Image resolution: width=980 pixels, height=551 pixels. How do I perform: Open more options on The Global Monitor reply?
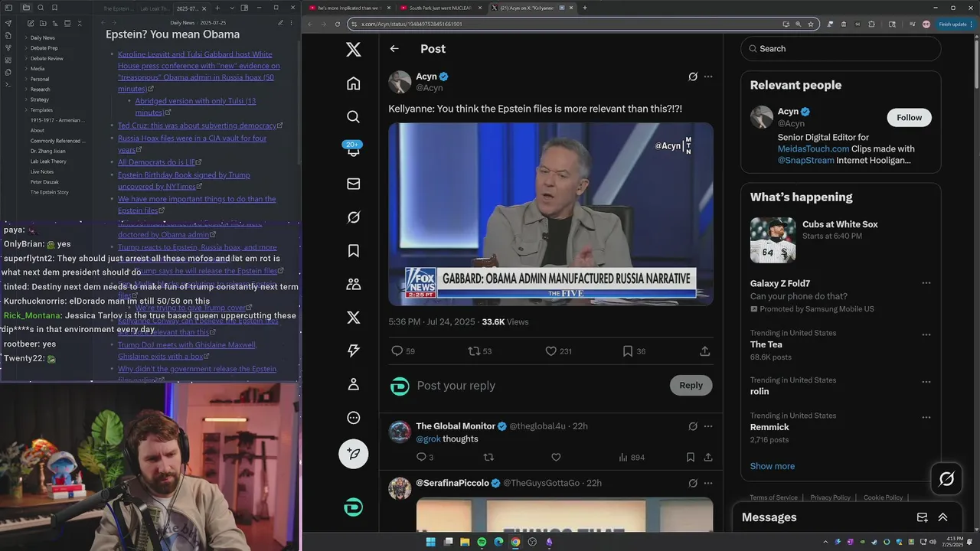click(708, 426)
